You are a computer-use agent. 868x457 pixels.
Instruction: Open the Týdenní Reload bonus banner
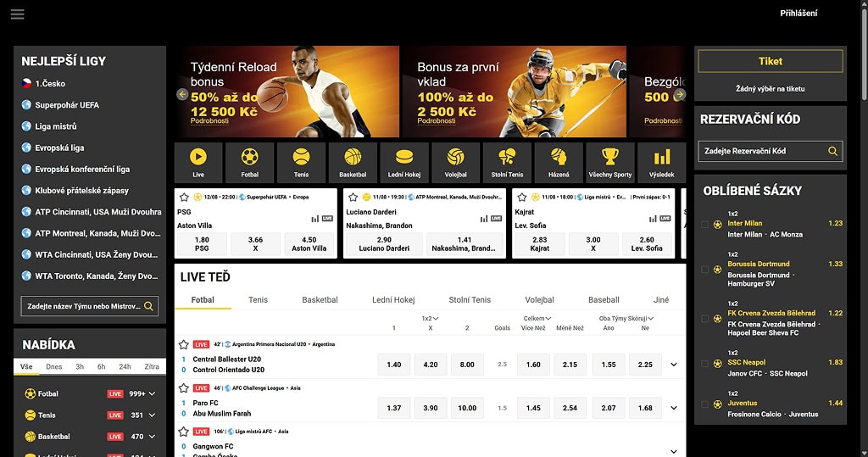pos(288,92)
